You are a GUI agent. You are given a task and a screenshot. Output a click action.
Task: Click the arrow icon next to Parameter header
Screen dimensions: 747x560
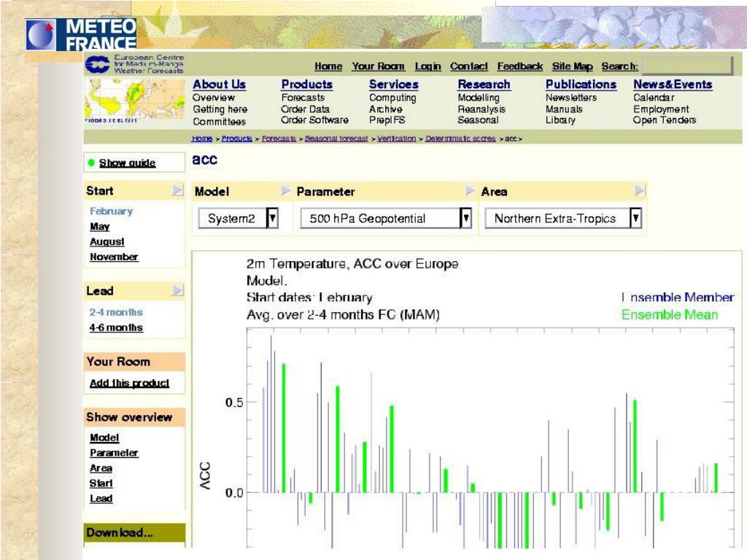point(469,191)
